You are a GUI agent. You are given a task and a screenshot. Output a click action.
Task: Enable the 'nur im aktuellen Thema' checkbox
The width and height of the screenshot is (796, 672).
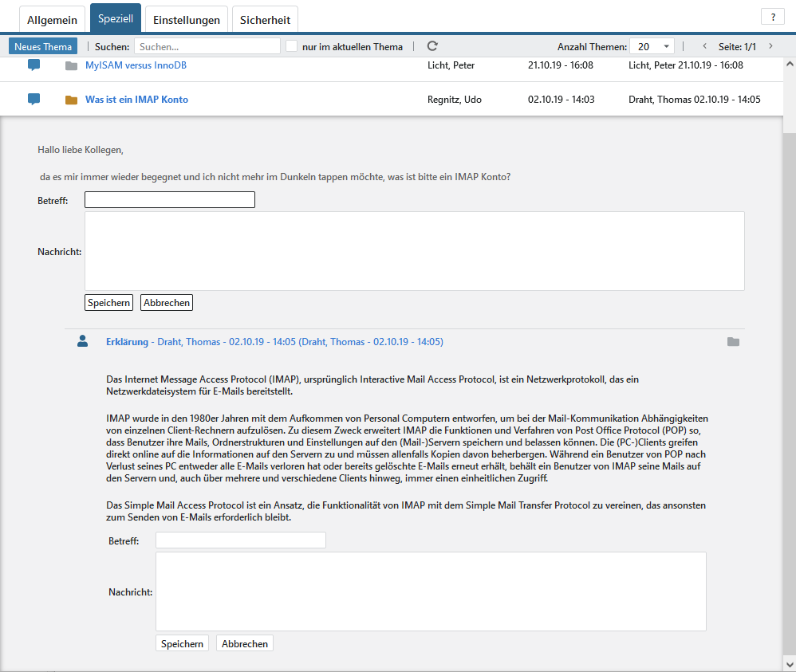click(x=292, y=46)
